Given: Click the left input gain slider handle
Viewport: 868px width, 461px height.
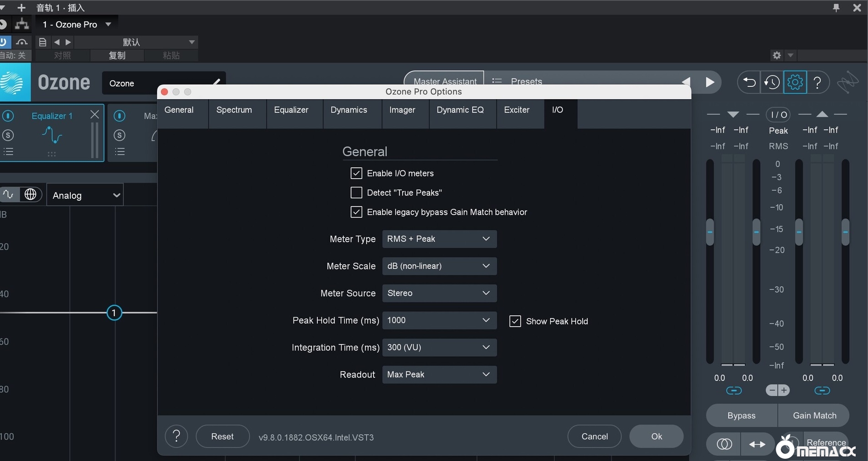Looking at the screenshot, I should [710, 232].
